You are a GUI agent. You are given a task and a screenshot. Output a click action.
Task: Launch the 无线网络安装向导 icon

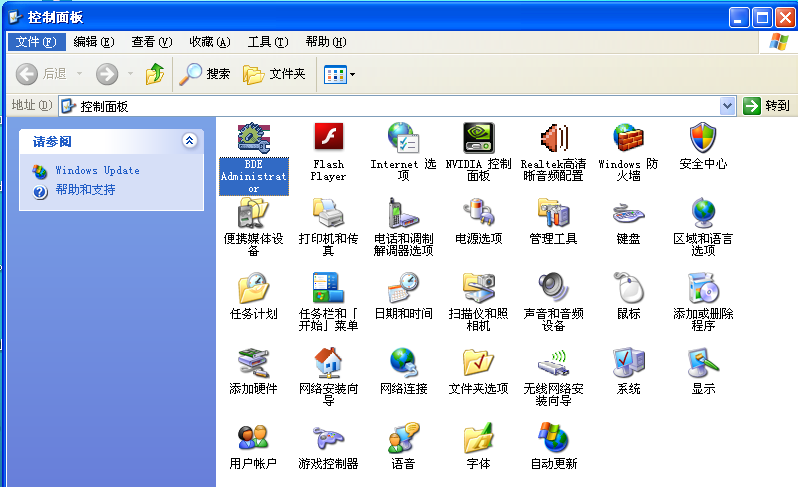coord(553,363)
